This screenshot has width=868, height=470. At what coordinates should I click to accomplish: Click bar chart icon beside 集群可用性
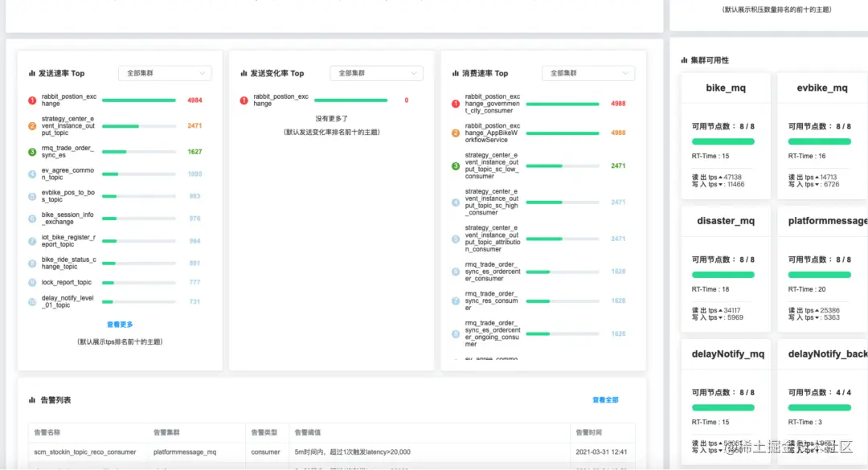point(684,59)
